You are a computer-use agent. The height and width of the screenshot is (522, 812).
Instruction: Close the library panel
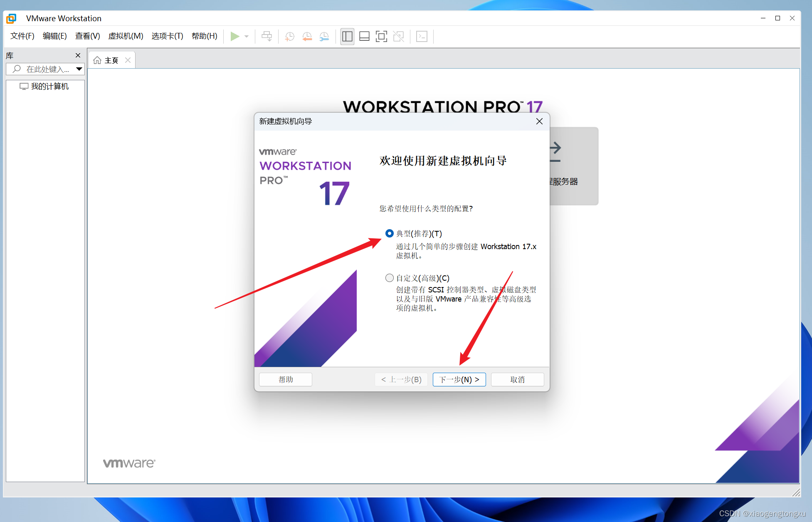(78, 55)
